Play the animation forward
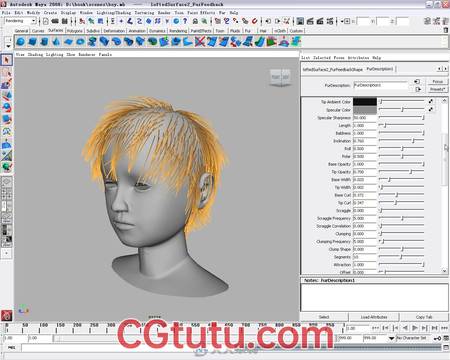450x360 pixels. [415, 328]
